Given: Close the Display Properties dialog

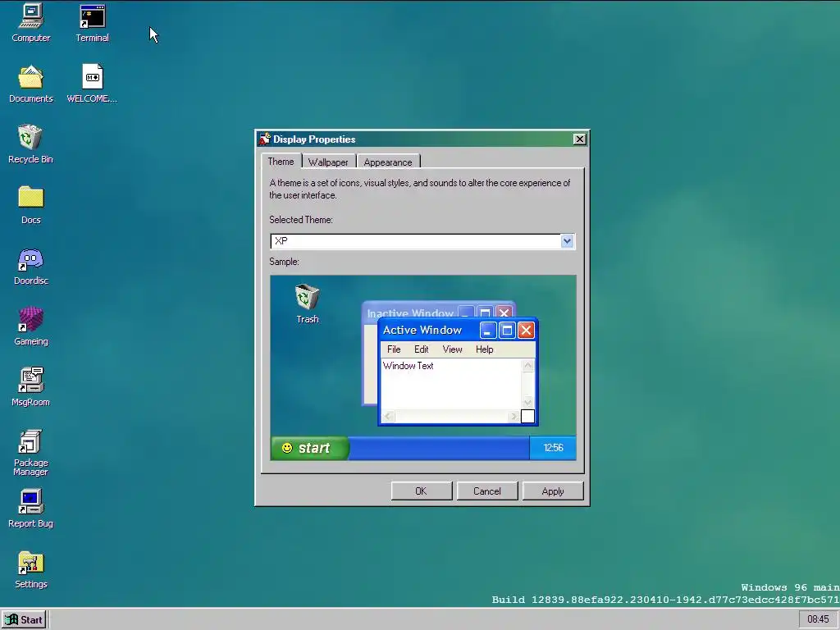Looking at the screenshot, I should point(579,139).
